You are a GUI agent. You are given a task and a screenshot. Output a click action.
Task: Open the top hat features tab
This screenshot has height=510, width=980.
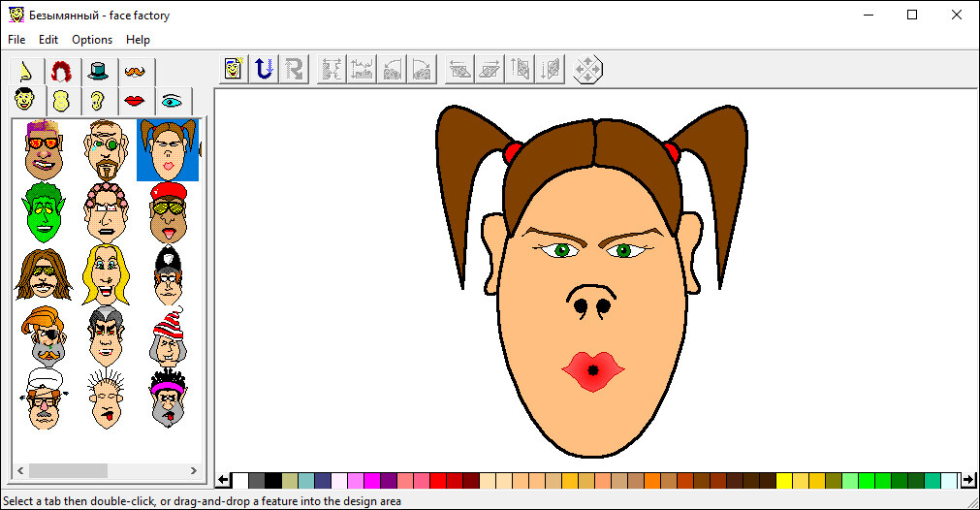tap(98, 71)
